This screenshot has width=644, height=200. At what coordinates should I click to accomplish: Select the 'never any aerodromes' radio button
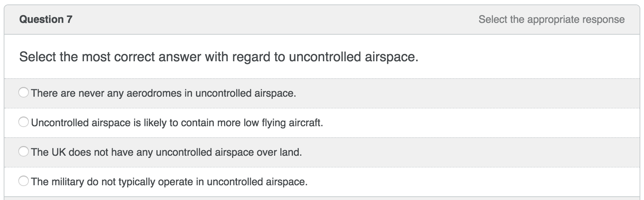[x=24, y=93]
